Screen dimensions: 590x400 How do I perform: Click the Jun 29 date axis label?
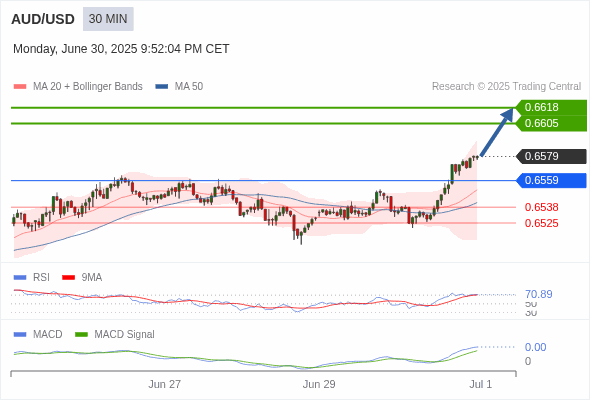pyautogui.click(x=319, y=384)
